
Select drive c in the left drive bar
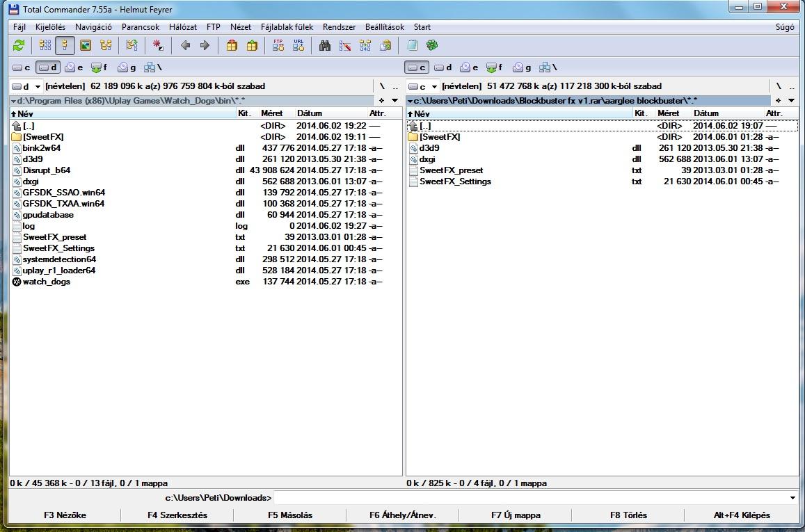[22, 67]
